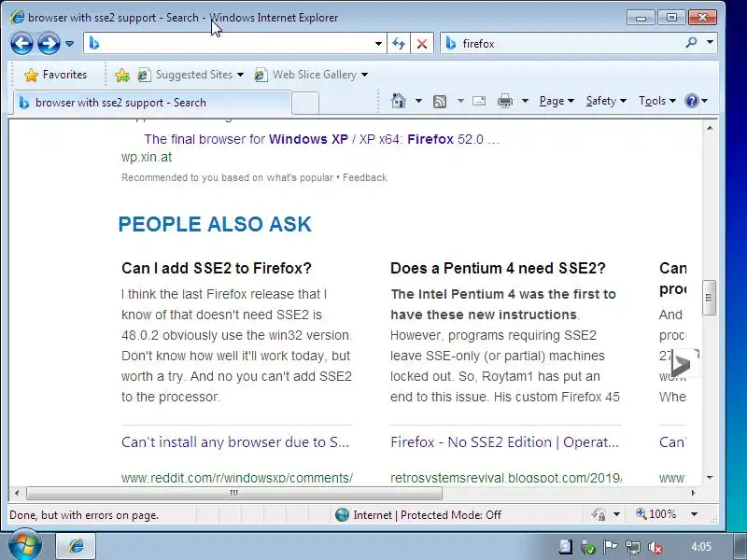Click the reddit.com windowsxp URL

click(x=237, y=478)
